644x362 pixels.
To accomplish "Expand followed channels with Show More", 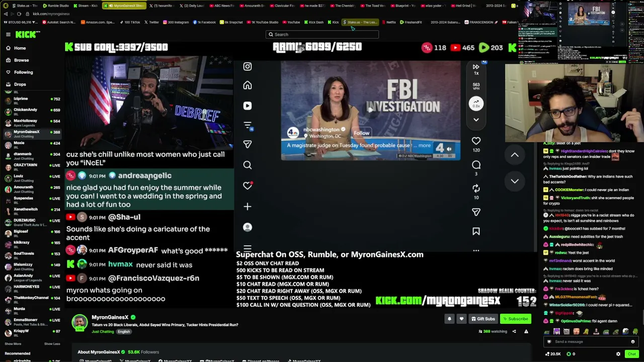I will coord(13,344).
